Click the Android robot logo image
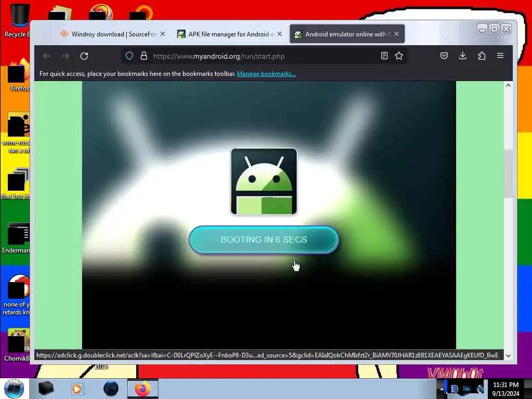 [264, 181]
